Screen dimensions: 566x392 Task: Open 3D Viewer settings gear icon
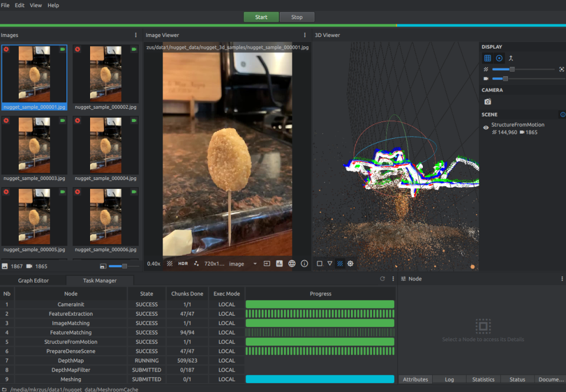350,264
